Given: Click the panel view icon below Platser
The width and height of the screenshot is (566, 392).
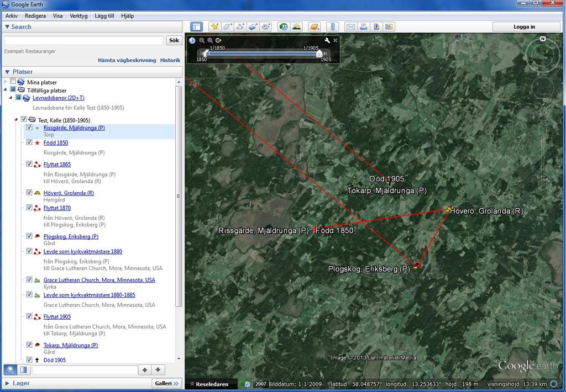Looking at the screenshot, I should [23, 370].
